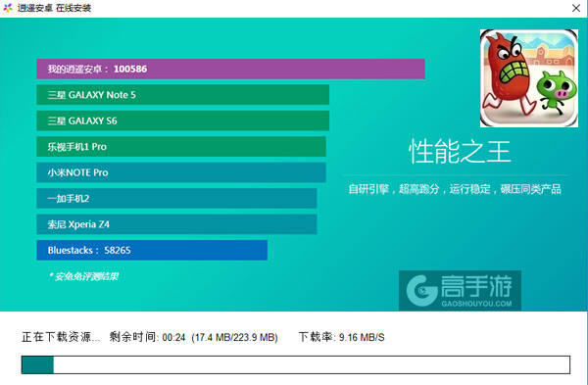Screen dimensions: 588x385
Task: Click the GAOSHOUYOU.COM watermark text
Action: 476,304
